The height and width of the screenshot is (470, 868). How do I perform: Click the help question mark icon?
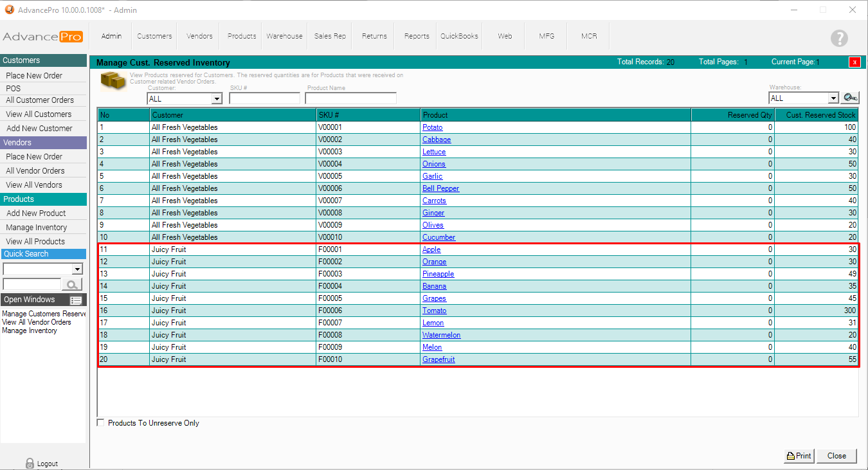(x=839, y=38)
